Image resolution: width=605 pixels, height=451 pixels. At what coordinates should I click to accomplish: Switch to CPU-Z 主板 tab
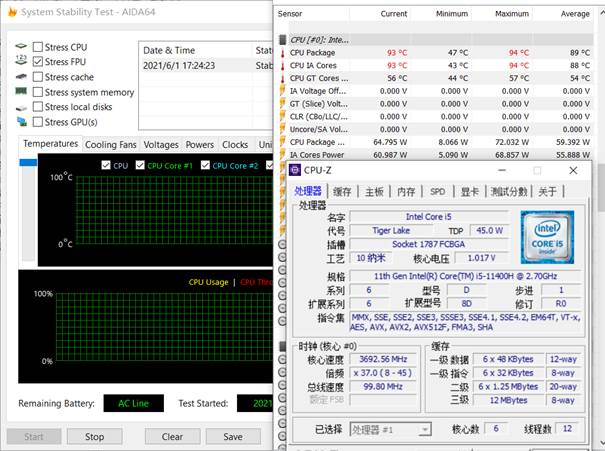click(374, 191)
